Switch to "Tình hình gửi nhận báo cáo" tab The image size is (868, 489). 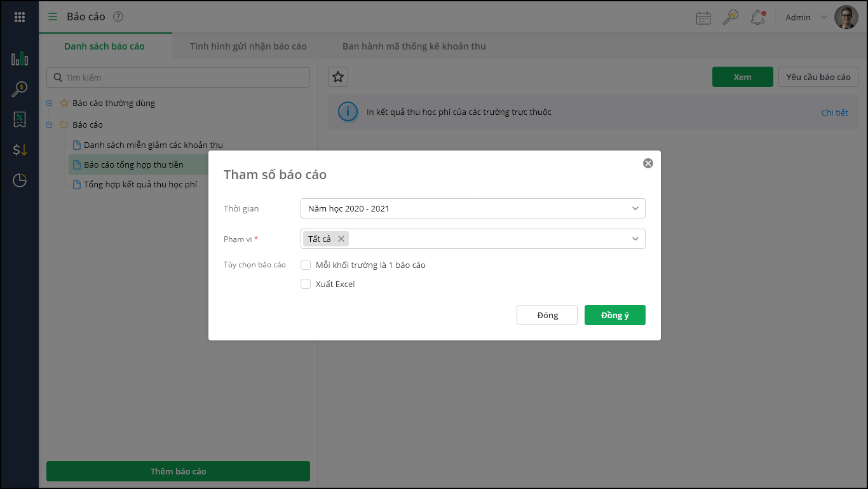(248, 46)
